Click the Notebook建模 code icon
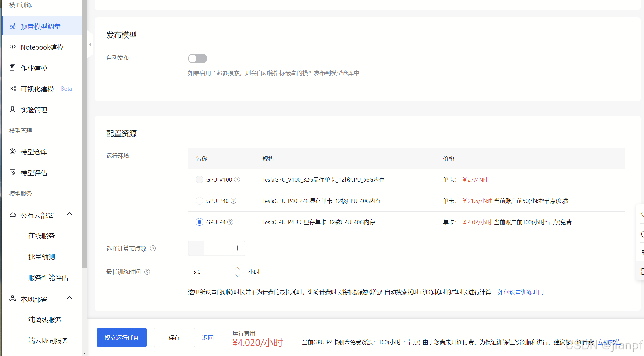 (x=13, y=47)
